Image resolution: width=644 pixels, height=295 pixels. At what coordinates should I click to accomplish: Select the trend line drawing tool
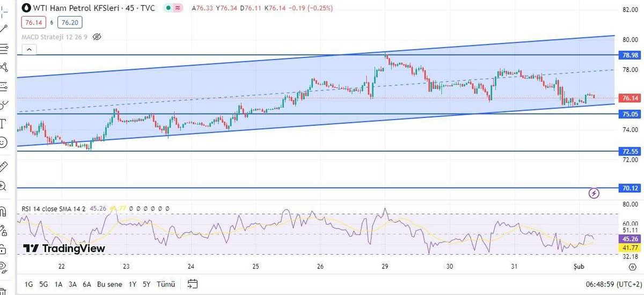(4, 28)
